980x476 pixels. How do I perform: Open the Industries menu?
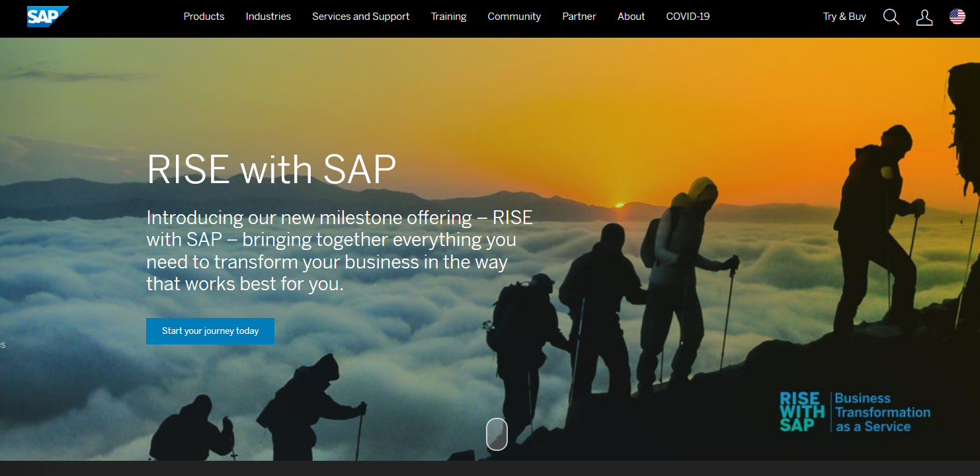(x=268, y=17)
